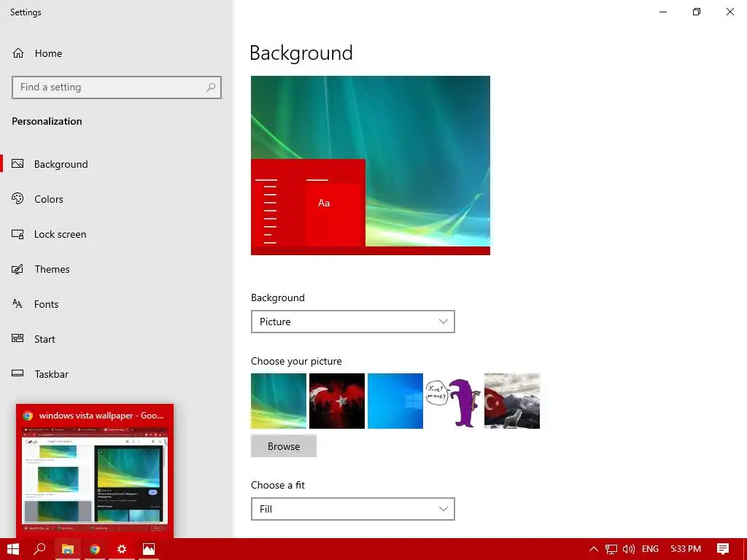Click the search magnifier in Find a setting
Viewport: 747px width, 560px height.
(x=211, y=87)
